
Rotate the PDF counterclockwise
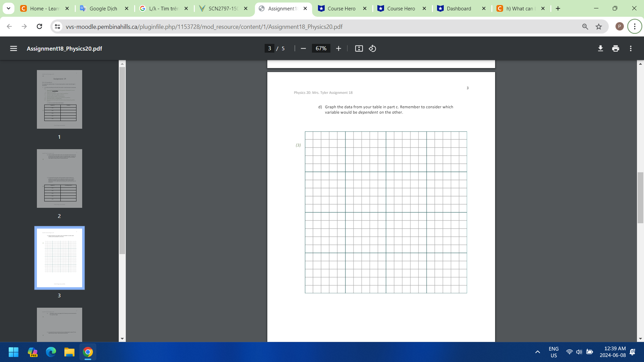pos(372,48)
